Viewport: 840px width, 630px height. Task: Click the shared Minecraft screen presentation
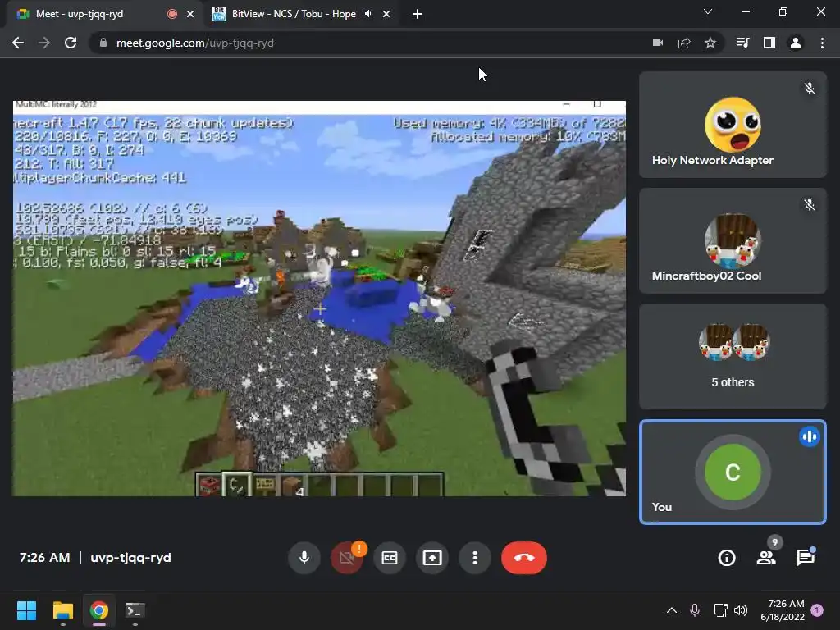click(319, 299)
